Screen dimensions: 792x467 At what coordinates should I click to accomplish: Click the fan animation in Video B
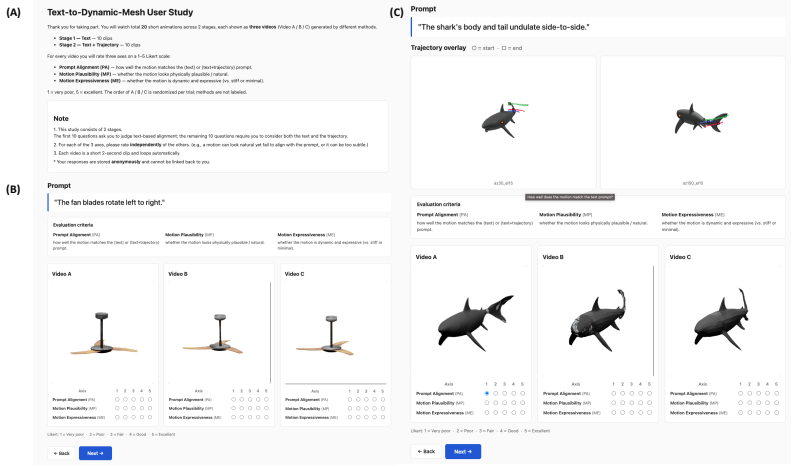pos(219,332)
